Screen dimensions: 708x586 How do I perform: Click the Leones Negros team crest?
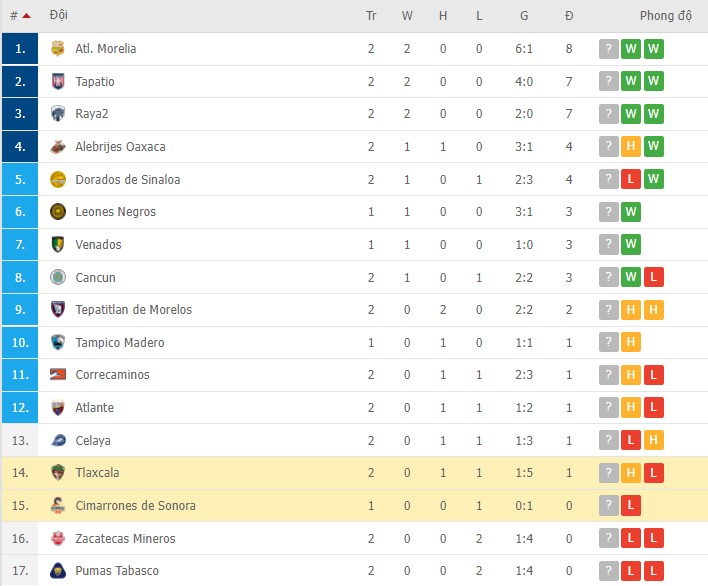point(57,212)
